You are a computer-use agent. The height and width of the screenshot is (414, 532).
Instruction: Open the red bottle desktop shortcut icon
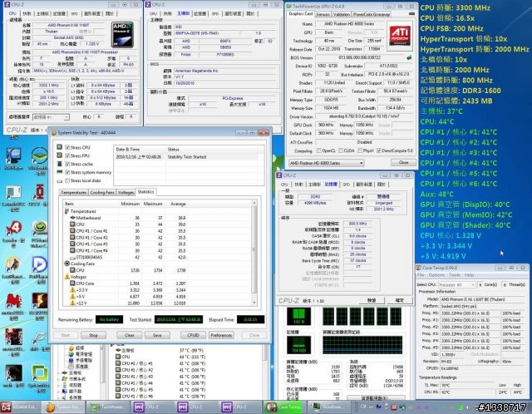click(x=39, y=196)
